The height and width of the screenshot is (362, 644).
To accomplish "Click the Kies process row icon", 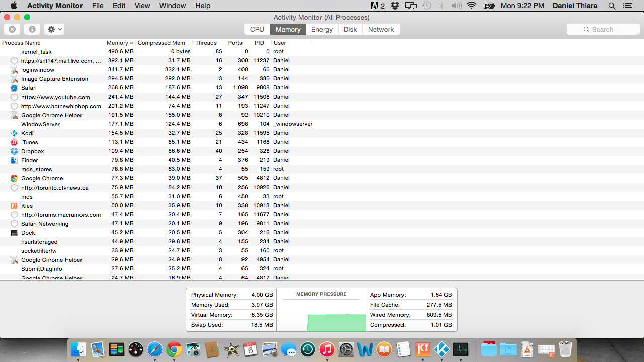I will pos(14,206).
